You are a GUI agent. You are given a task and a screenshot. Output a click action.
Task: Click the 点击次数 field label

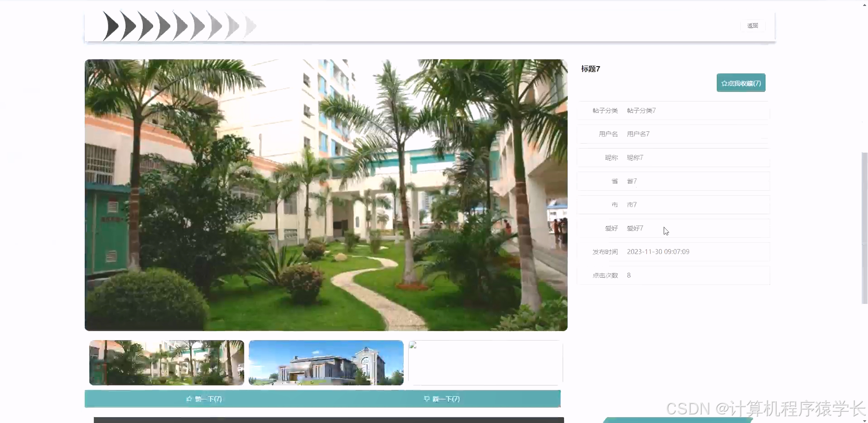coord(605,275)
